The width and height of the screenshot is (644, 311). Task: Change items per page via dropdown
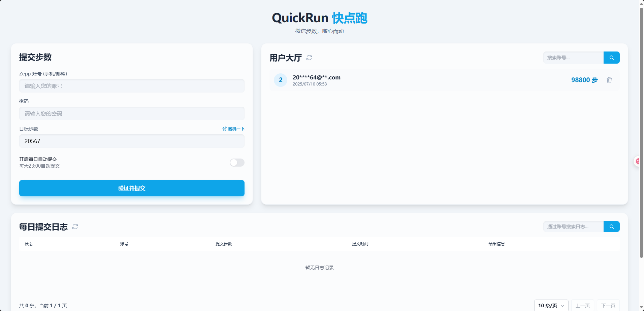tap(551, 305)
